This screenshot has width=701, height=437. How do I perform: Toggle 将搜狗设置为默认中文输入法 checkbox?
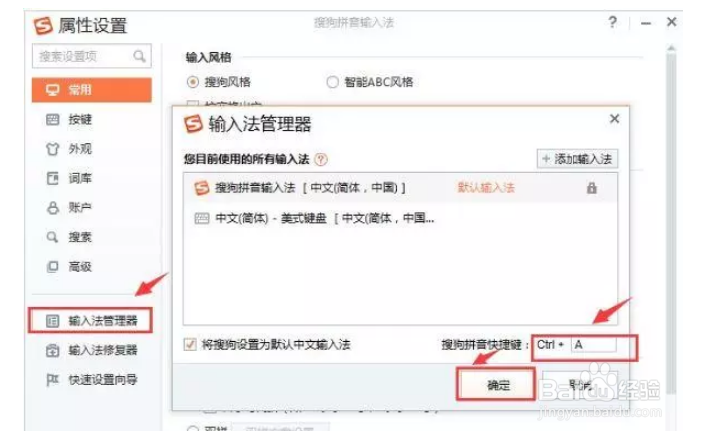(x=190, y=344)
